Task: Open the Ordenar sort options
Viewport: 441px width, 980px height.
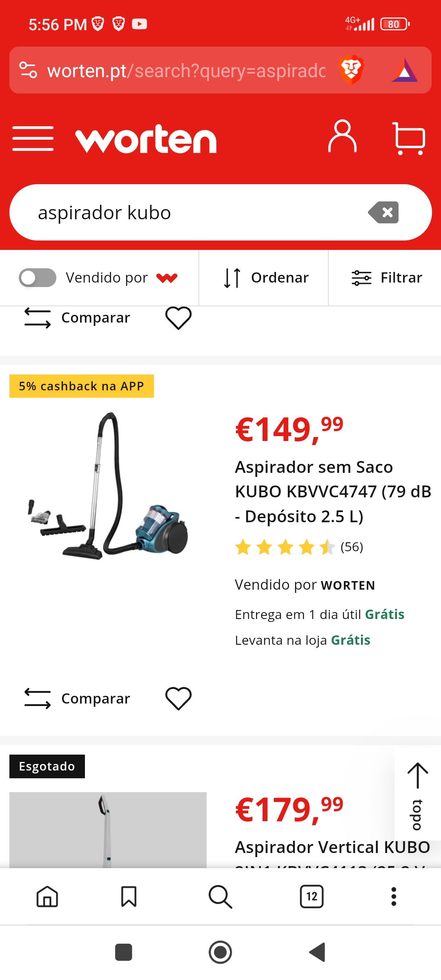Action: [266, 278]
